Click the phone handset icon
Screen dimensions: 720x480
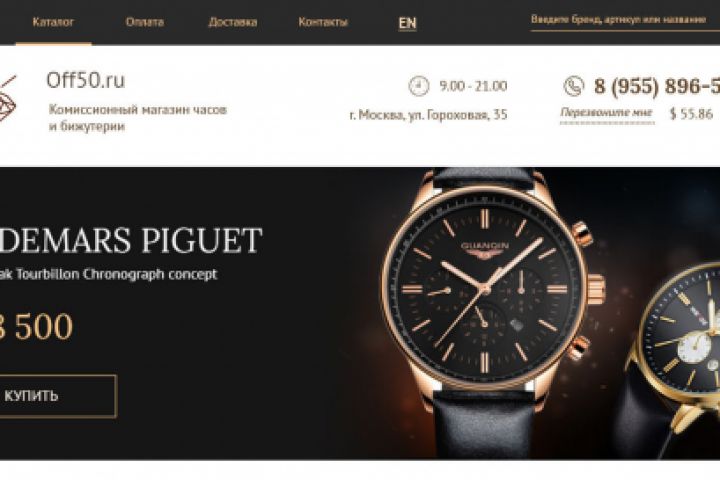574,86
